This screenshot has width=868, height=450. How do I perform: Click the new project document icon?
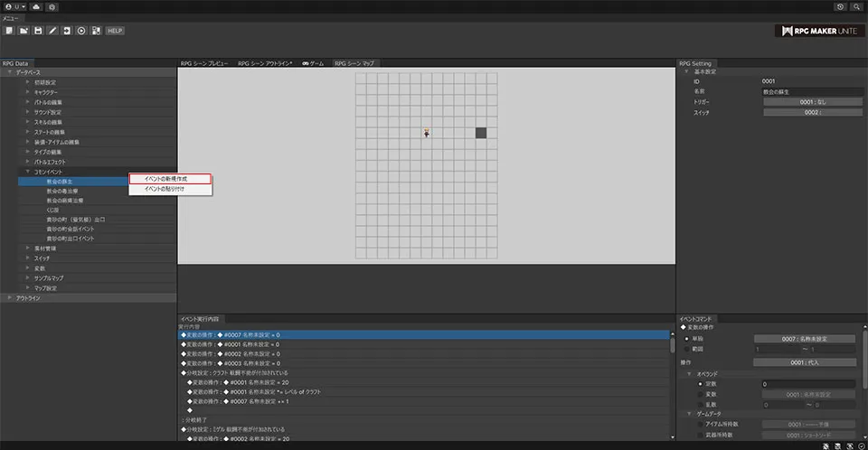(8, 31)
